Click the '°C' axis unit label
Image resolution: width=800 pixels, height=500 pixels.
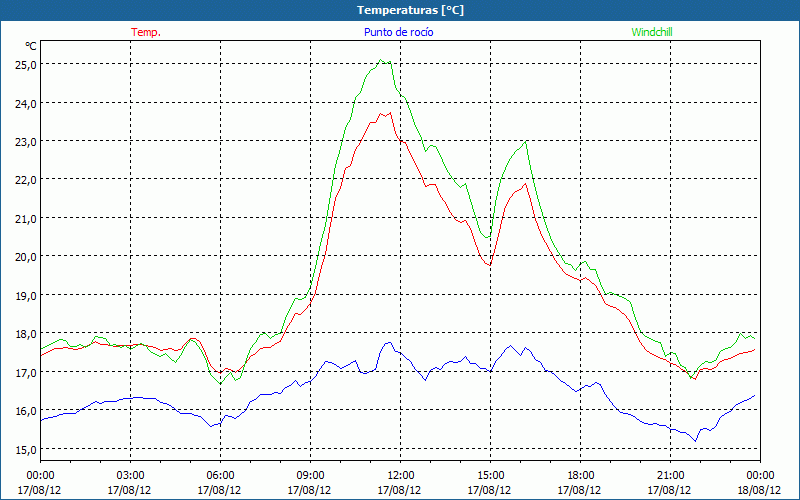click(31, 46)
